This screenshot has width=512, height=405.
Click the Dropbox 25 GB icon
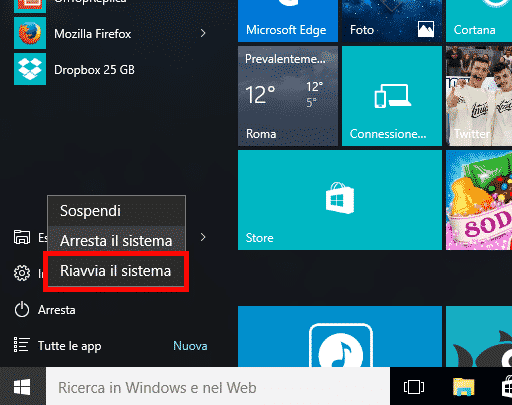30,69
